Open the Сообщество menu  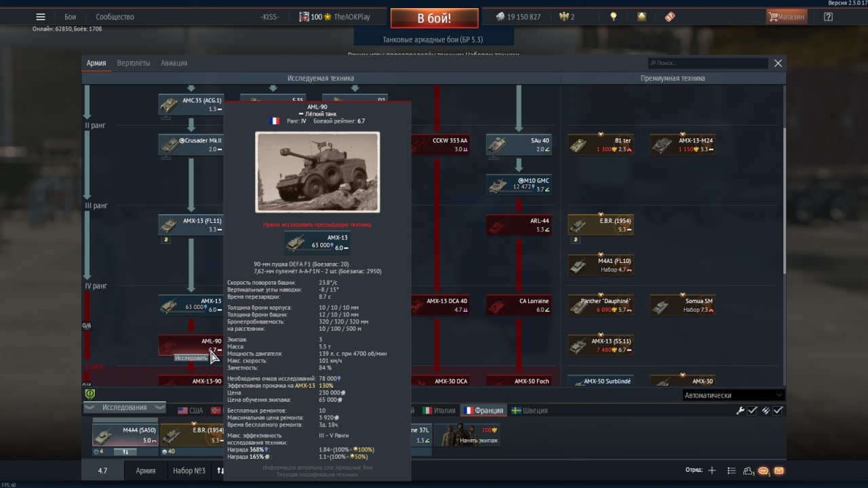pos(115,17)
